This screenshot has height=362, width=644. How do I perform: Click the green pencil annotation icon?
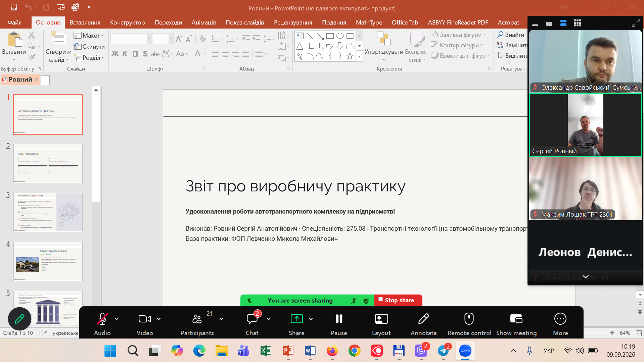pos(19,319)
